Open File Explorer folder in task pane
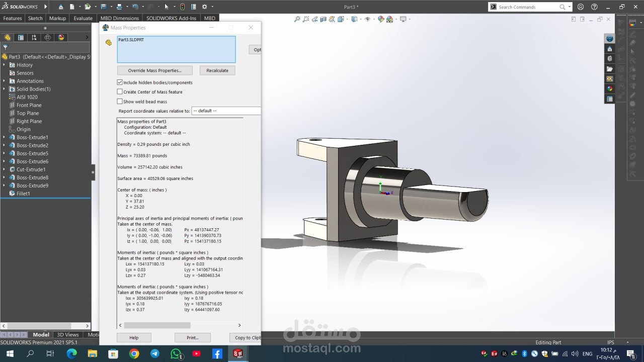 point(610,69)
